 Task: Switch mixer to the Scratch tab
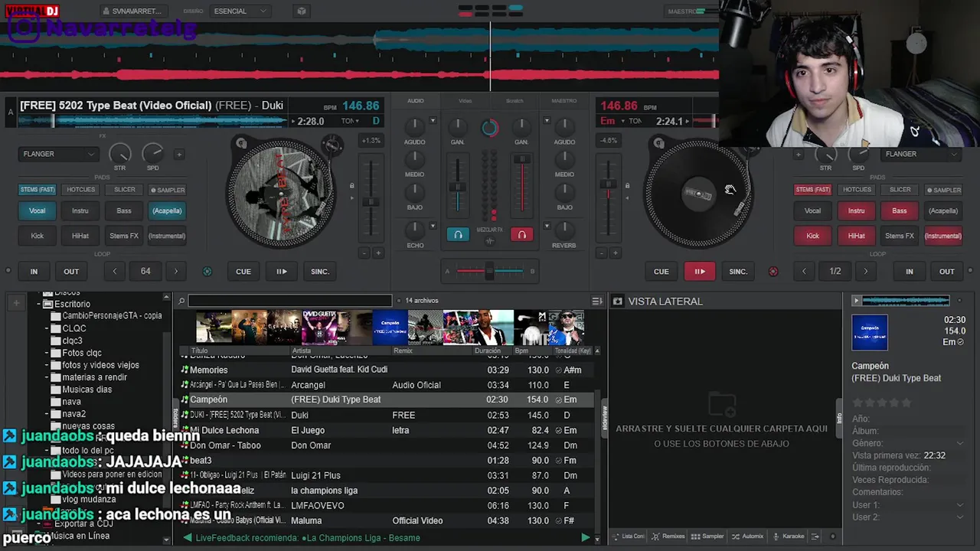point(514,101)
